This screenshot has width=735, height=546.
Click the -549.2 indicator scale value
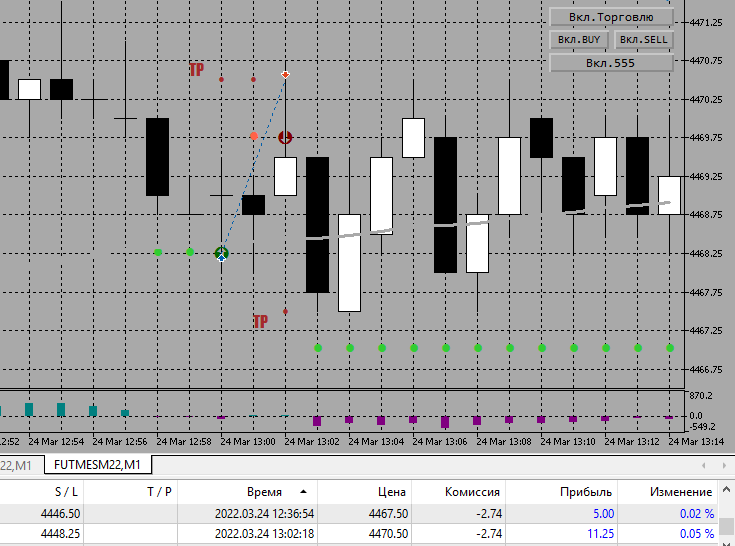pyautogui.click(x=702, y=426)
